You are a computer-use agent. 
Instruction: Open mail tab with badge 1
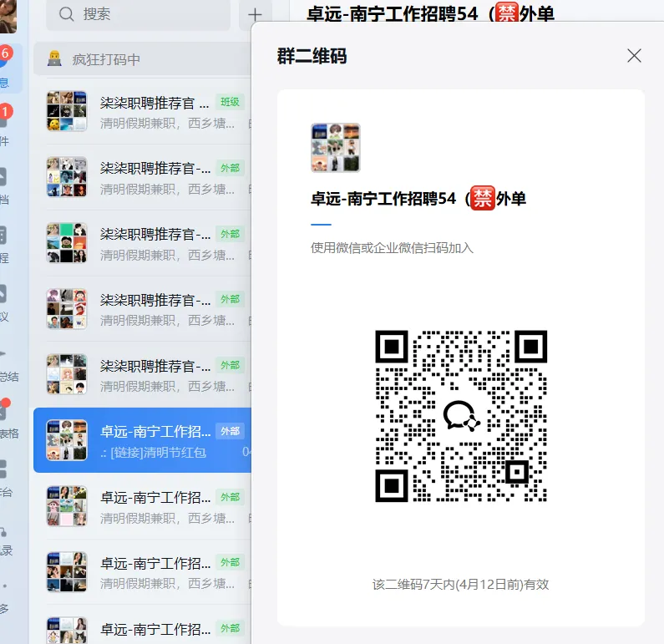point(5,125)
